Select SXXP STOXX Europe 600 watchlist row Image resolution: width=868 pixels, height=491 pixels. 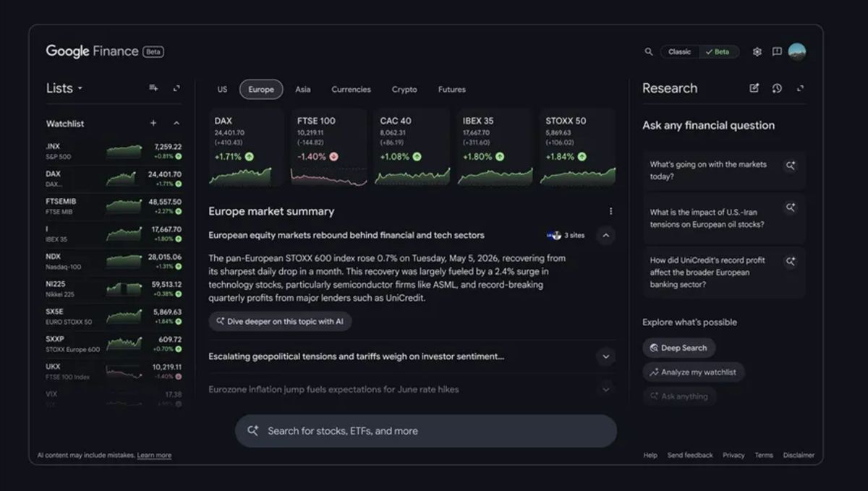point(114,343)
